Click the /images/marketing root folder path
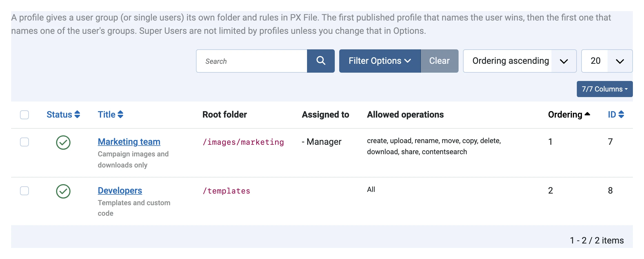644x259 pixels. (x=243, y=142)
